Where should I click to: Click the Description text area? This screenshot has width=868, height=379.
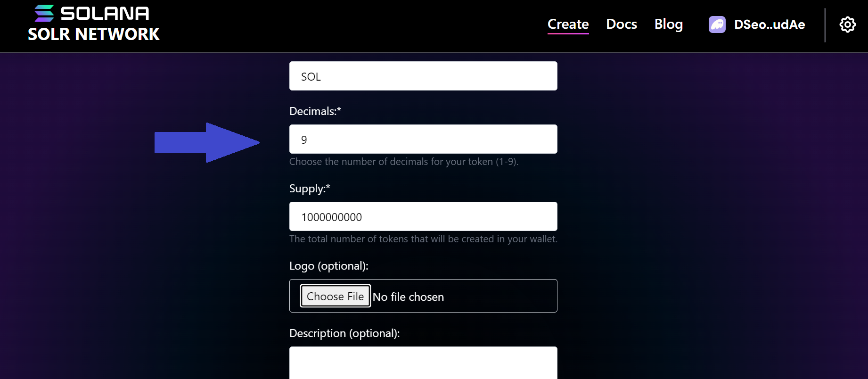point(423,363)
